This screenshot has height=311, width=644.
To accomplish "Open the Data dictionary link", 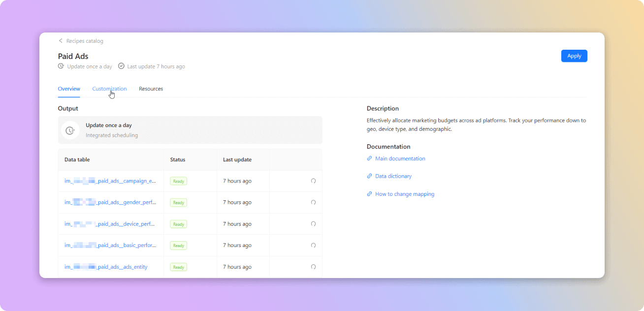I will click(x=393, y=176).
